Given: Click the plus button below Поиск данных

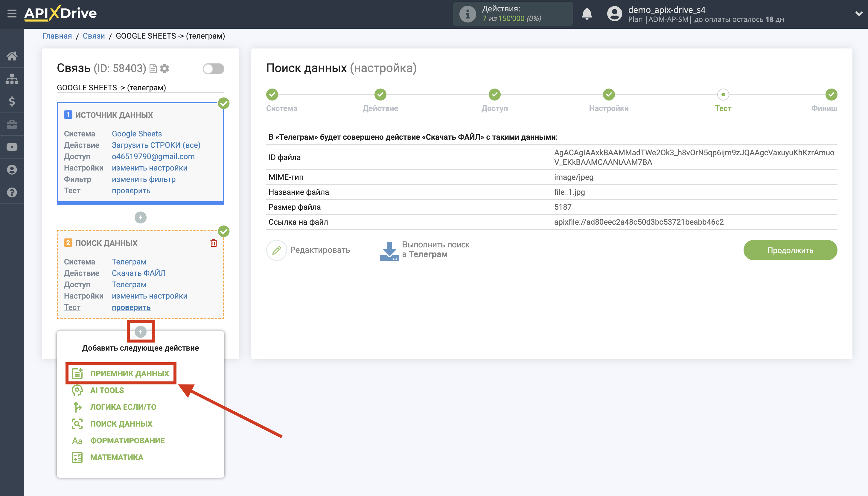Looking at the screenshot, I should pyautogui.click(x=141, y=331).
